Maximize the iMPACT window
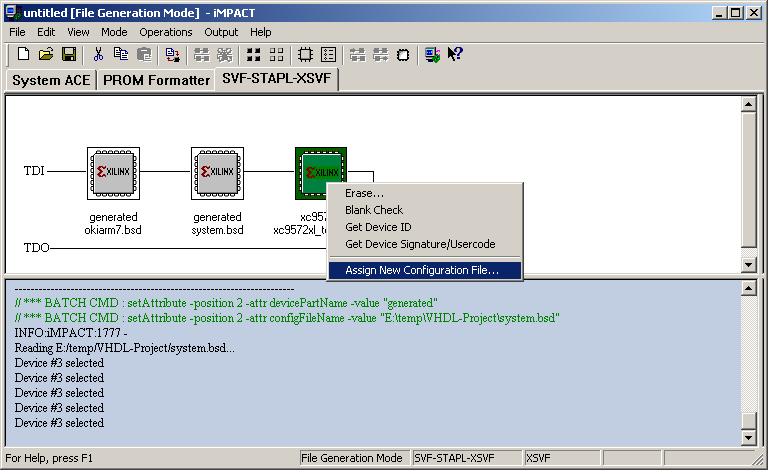 tap(736, 13)
